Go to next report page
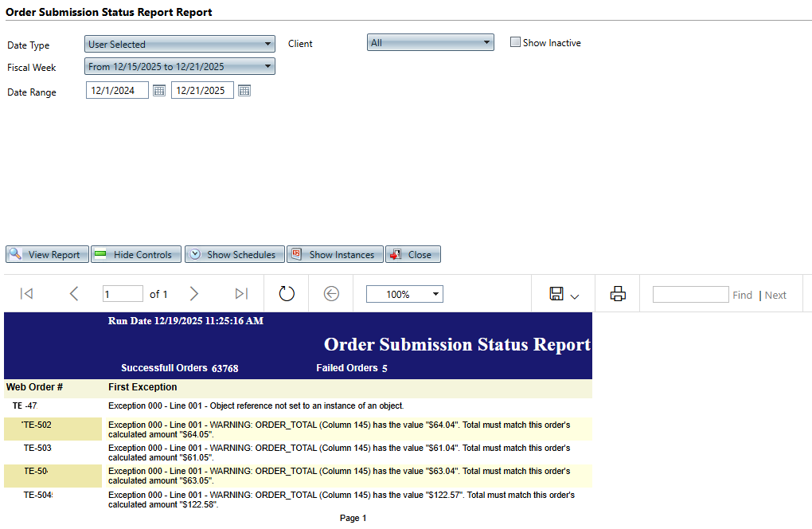 pos(194,294)
